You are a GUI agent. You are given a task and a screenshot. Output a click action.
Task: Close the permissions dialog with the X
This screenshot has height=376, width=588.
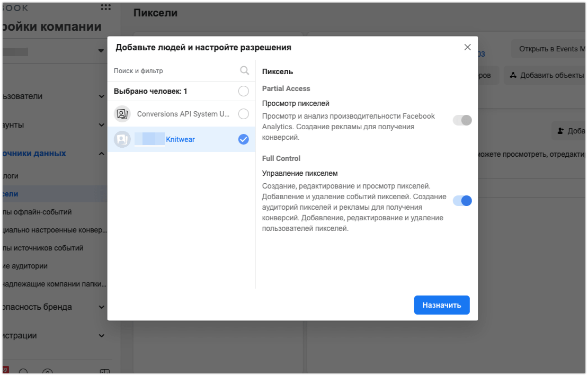(467, 47)
